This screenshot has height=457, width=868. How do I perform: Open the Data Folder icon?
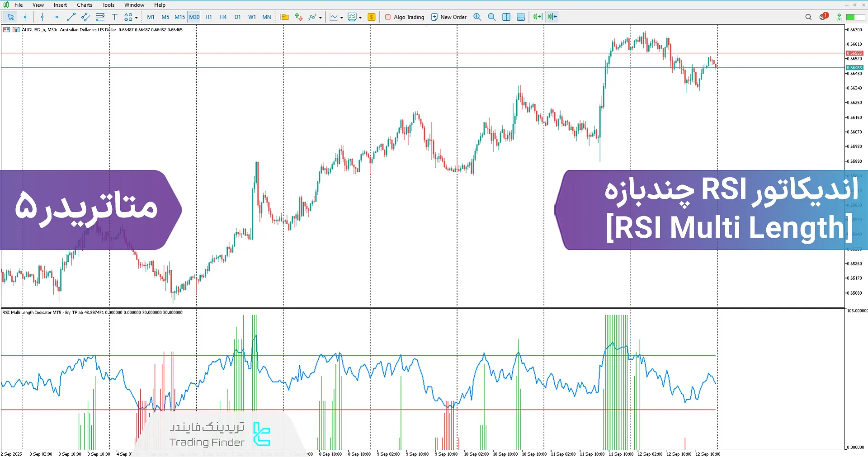pyautogui.click(x=284, y=17)
